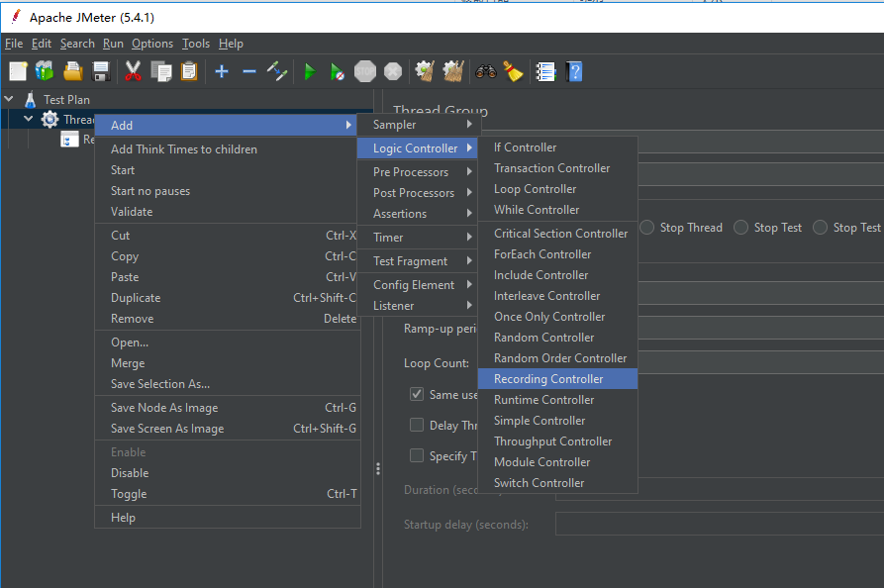Collapse all nodes with minus icon
The image size is (884, 588).
249,71
